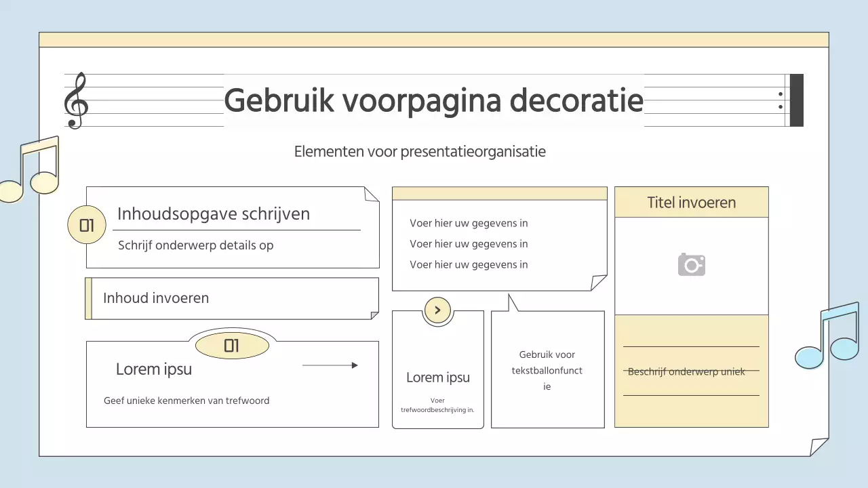Select the blue music note decoration

pos(829,337)
